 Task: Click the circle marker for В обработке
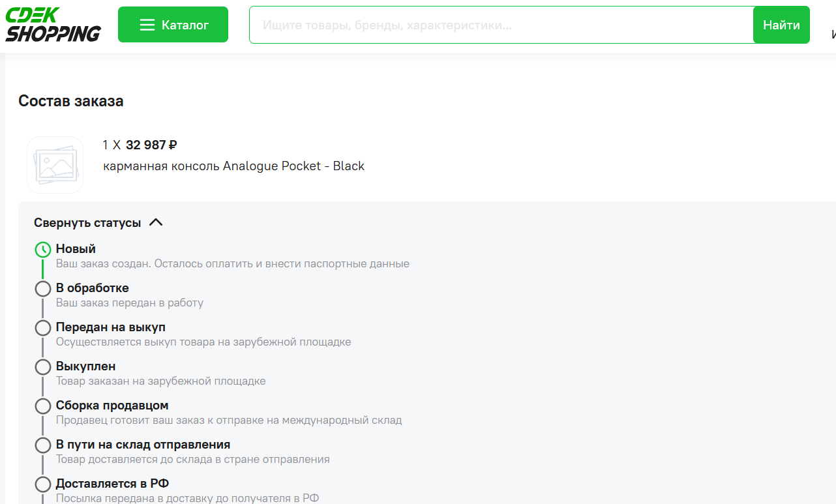(x=43, y=289)
